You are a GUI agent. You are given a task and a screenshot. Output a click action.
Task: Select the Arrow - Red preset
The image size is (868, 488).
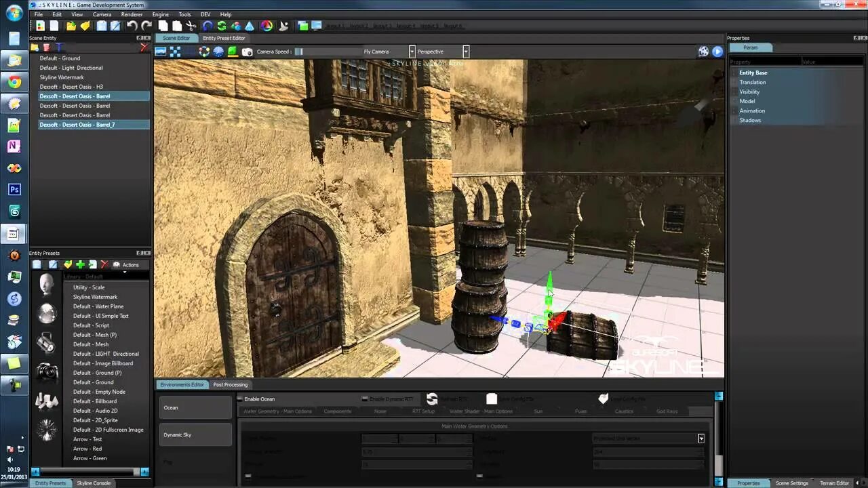point(87,449)
